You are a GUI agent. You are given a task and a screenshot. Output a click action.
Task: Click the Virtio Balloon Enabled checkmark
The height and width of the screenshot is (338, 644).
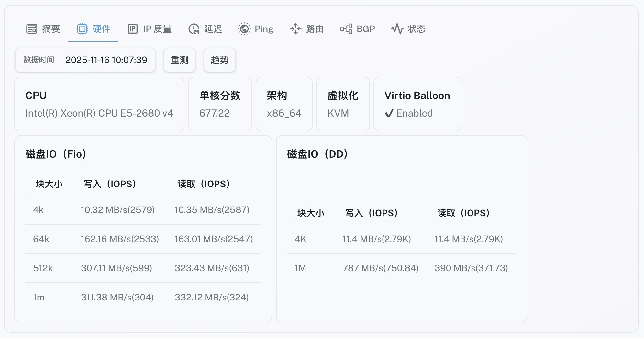point(389,113)
